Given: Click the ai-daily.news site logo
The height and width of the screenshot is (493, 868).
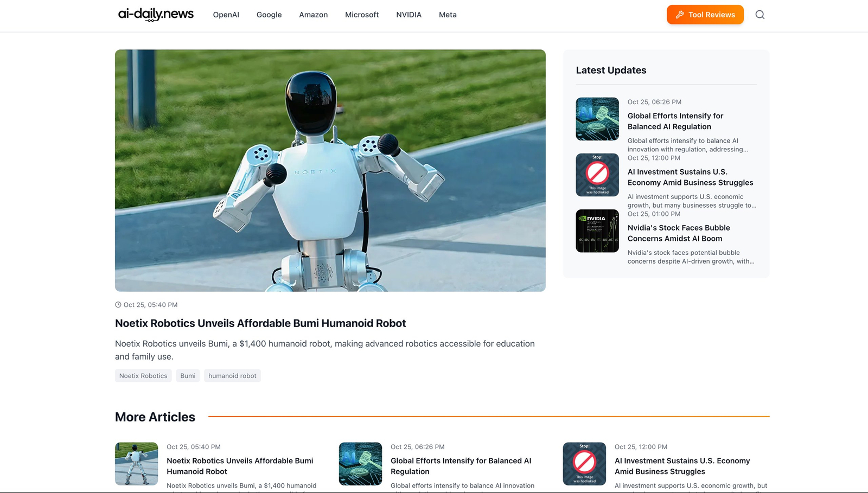Looking at the screenshot, I should pyautogui.click(x=156, y=15).
